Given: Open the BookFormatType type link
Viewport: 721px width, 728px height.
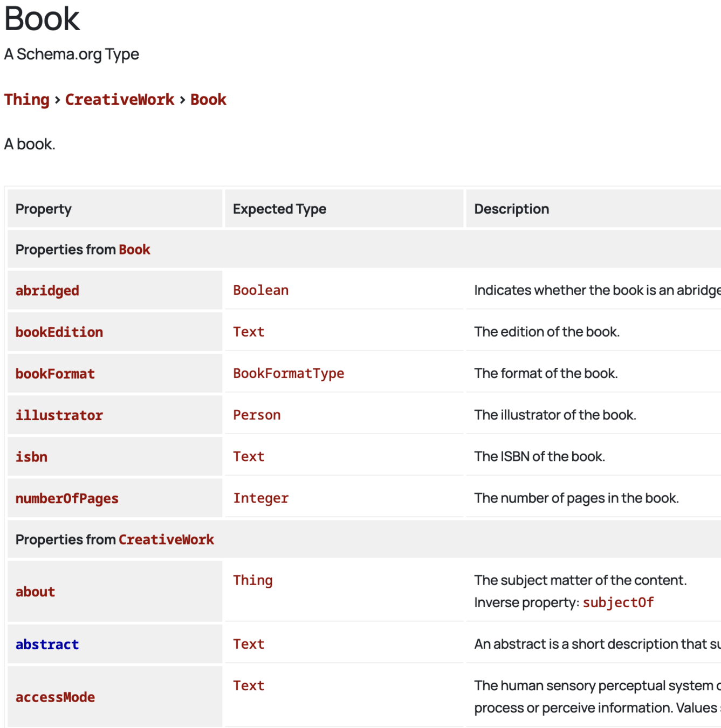Looking at the screenshot, I should pyautogui.click(x=289, y=373).
